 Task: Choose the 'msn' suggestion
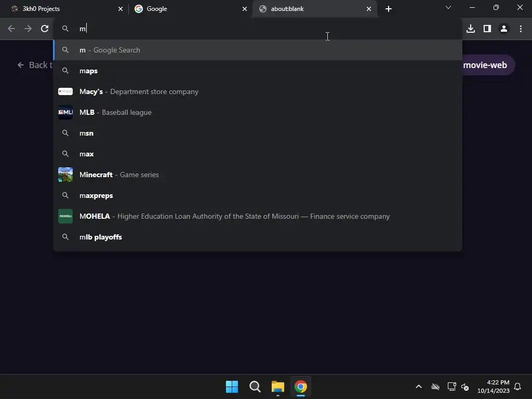(258, 134)
